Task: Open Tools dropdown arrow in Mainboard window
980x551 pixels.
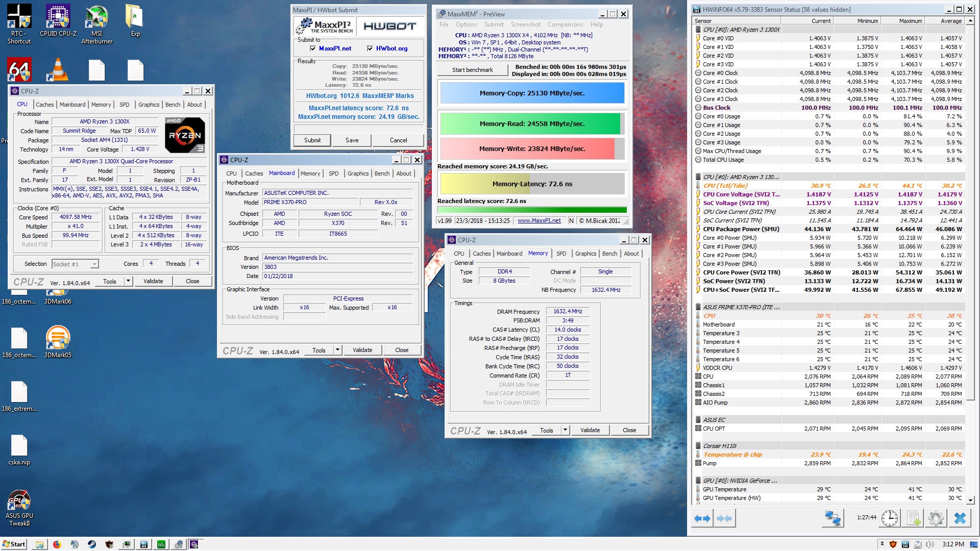Action: click(x=337, y=350)
